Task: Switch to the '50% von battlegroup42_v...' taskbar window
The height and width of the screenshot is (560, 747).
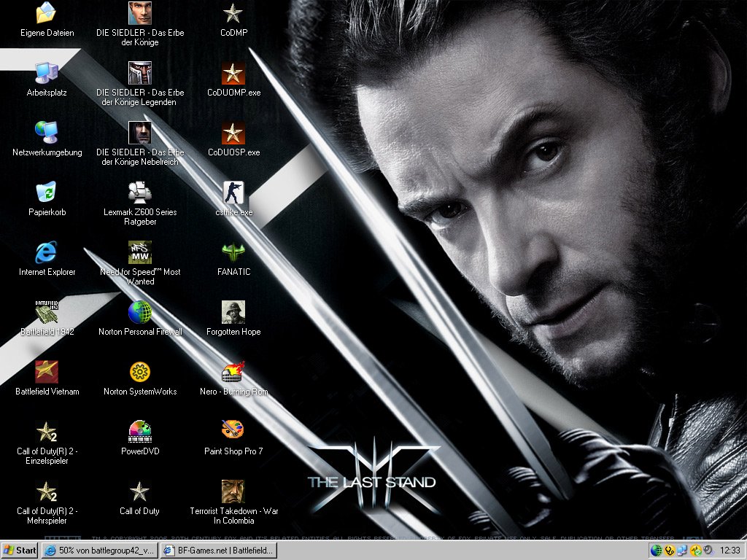Action: pyautogui.click(x=99, y=551)
